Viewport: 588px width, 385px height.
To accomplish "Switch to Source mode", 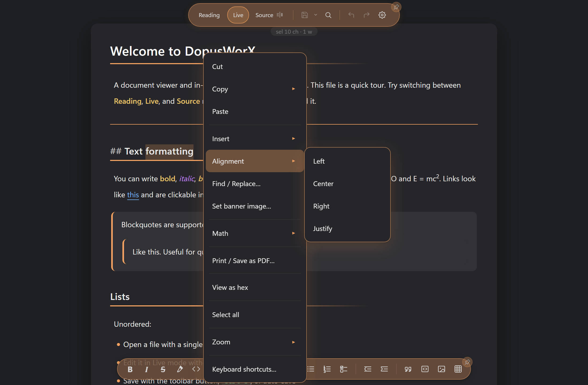I will [x=264, y=15].
